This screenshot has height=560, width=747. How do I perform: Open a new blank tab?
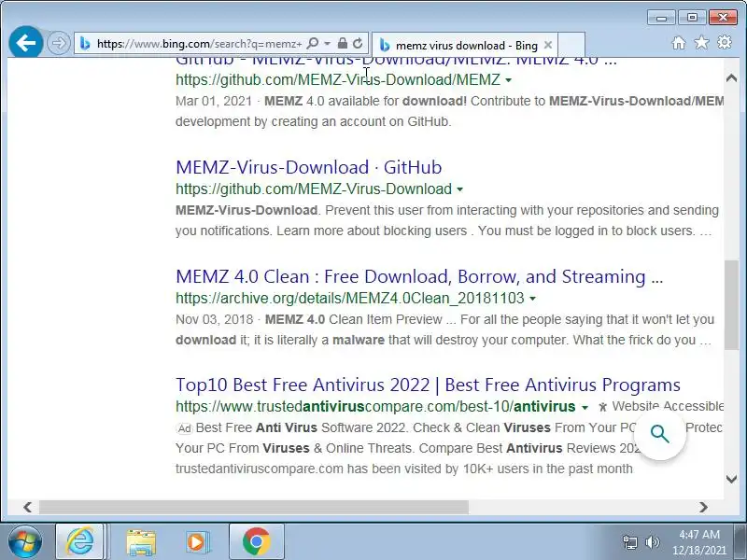click(571, 45)
